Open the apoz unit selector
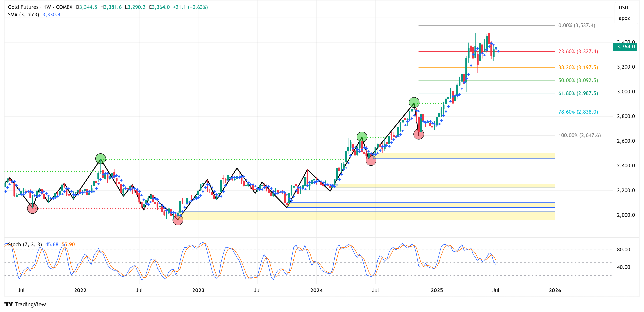644x312 pixels. pyautogui.click(x=624, y=18)
